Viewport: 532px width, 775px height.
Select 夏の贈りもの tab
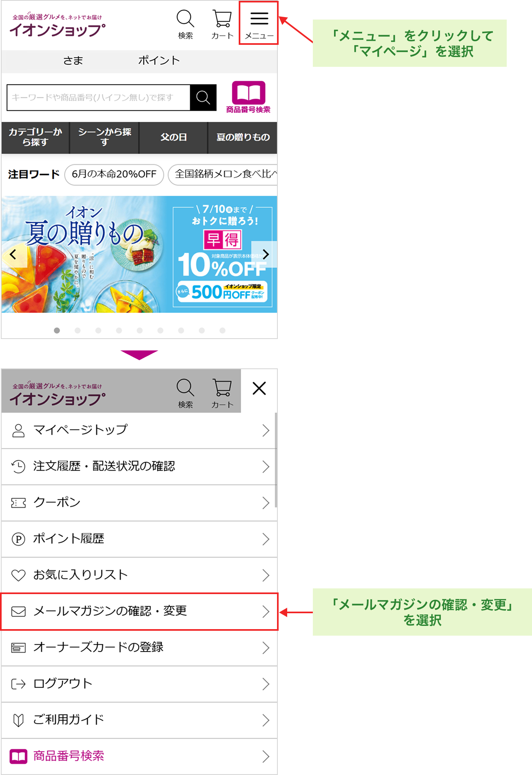click(243, 137)
